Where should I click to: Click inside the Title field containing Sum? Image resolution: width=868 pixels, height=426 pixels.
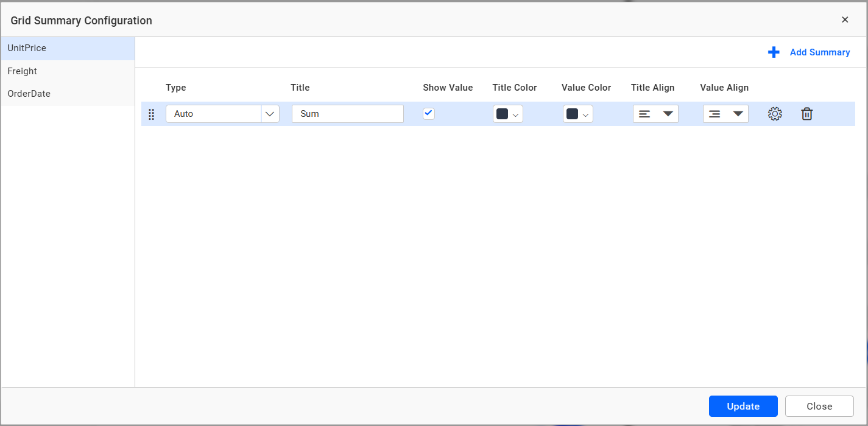pyautogui.click(x=347, y=113)
